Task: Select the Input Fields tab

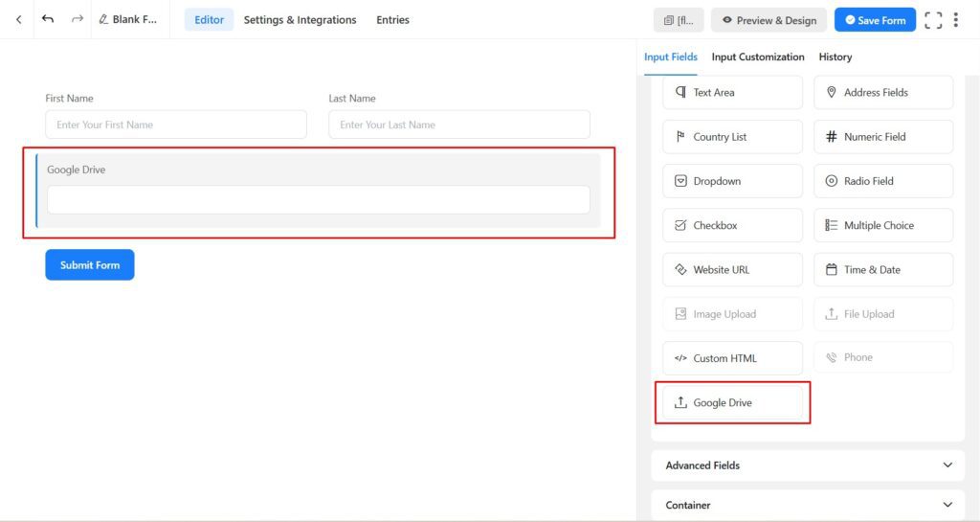Action: pos(671,57)
